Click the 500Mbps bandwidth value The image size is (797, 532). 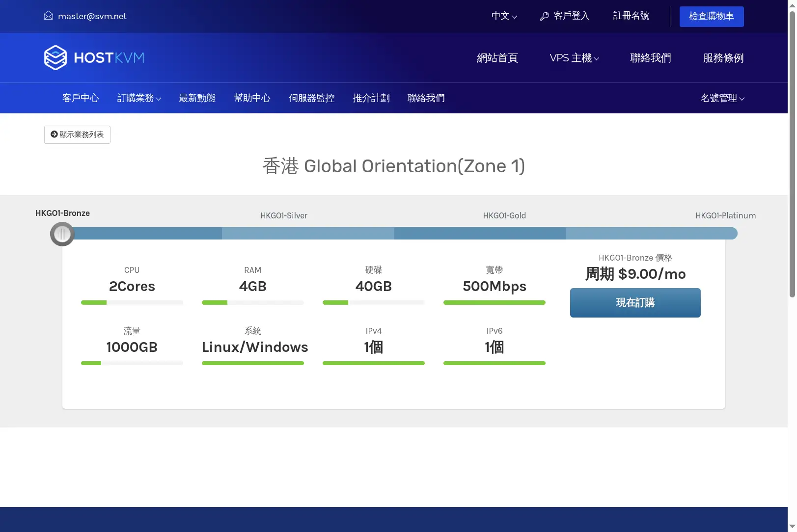(495, 287)
